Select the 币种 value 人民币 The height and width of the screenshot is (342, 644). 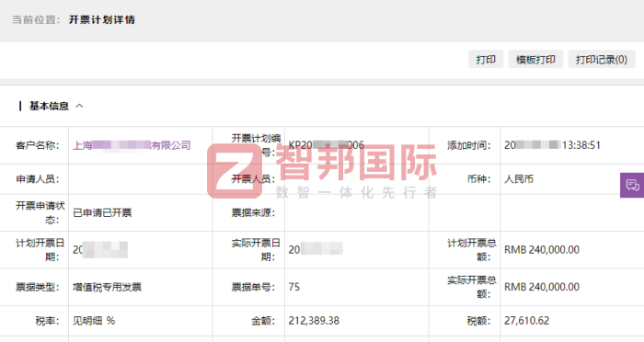(519, 179)
